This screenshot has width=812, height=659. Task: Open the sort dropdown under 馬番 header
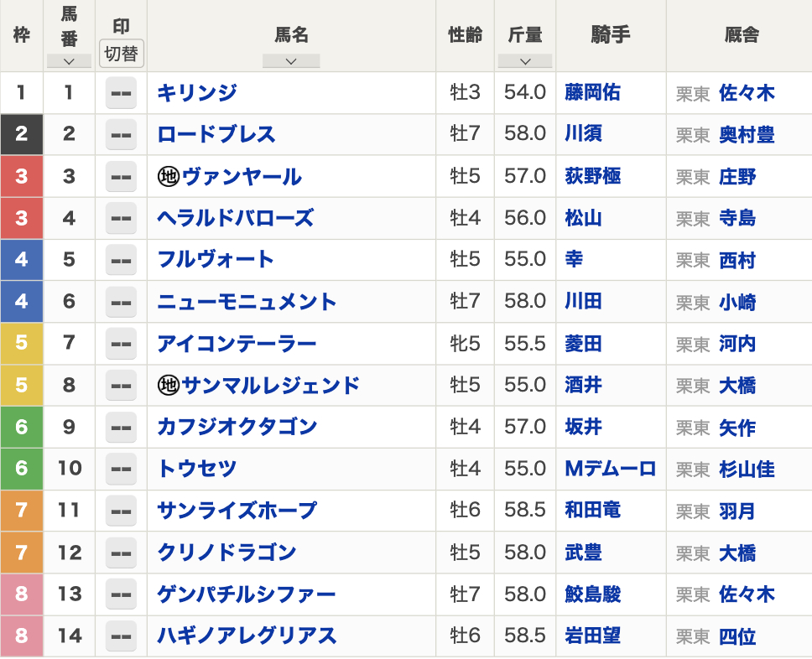click(69, 61)
